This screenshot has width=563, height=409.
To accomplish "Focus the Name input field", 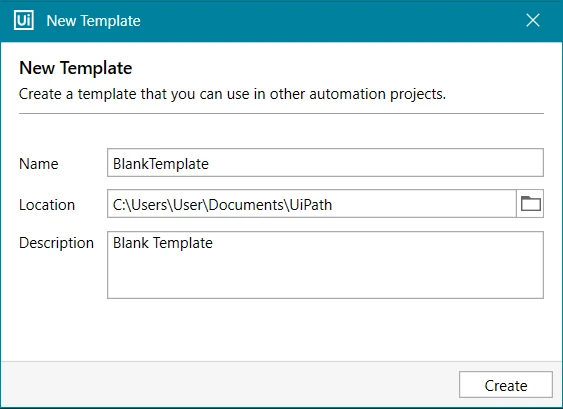I will point(325,163).
